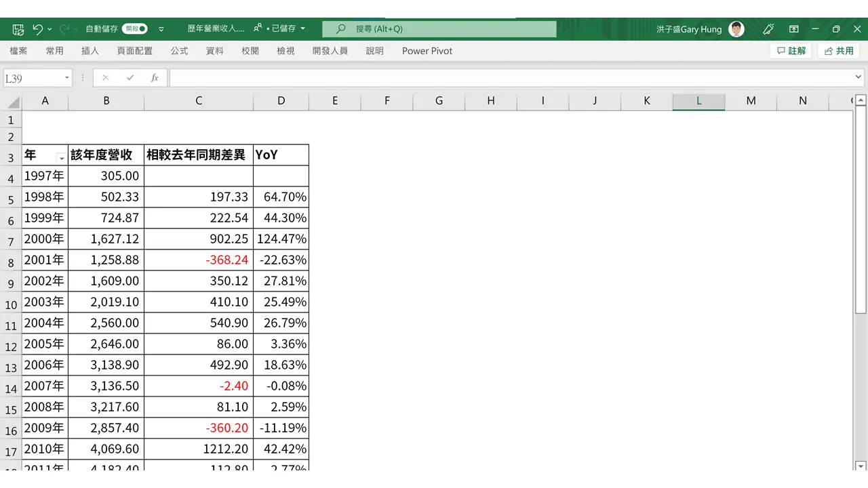Click the user profile avatar
Viewport: 868px width, 488px height.
pyautogui.click(x=736, y=29)
